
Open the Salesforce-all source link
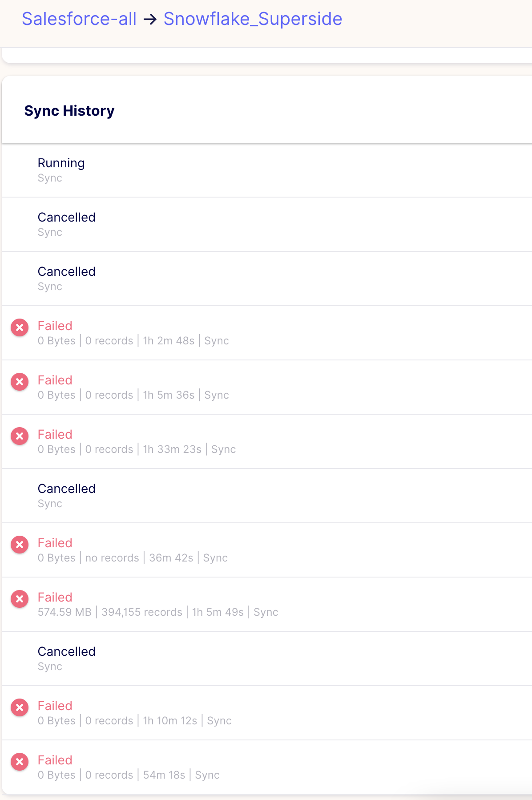79,19
